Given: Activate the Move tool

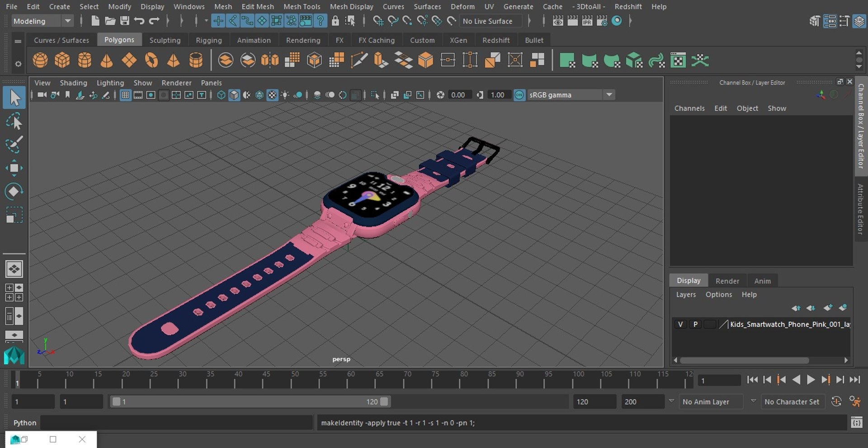Looking at the screenshot, I should tap(14, 168).
